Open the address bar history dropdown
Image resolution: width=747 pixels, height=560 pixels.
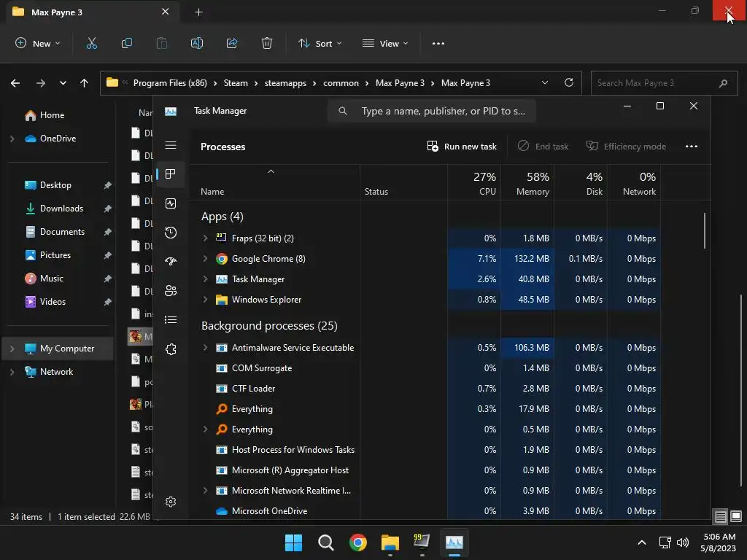pos(544,82)
